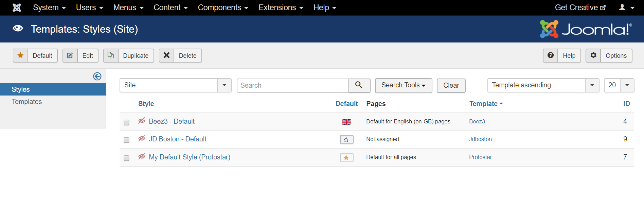Click the Joomla! logo in header

586,29
